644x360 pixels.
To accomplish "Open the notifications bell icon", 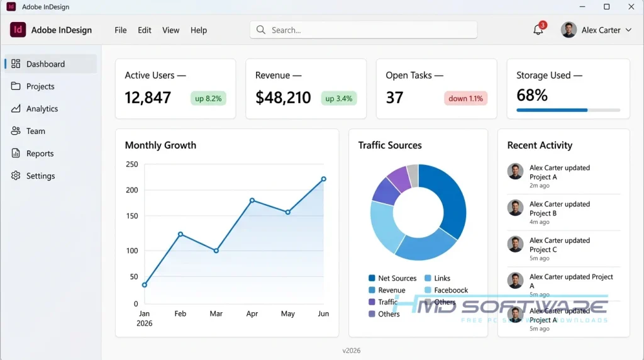I will pos(538,30).
